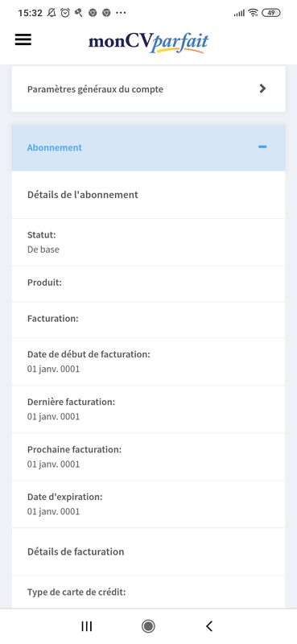Open Paramètres généraux du compte row
Image resolution: width=297 pixels, height=644 pixels.
click(148, 89)
